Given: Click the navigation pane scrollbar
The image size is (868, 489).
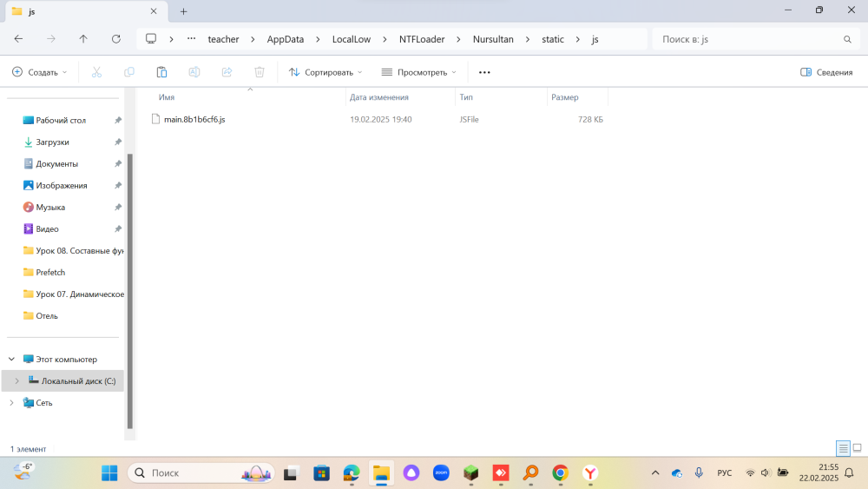Looking at the screenshot, I should coord(130,291).
